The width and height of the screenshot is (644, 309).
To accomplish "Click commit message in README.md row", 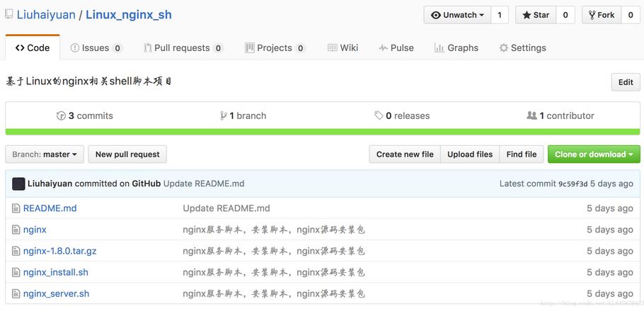I will [x=226, y=208].
